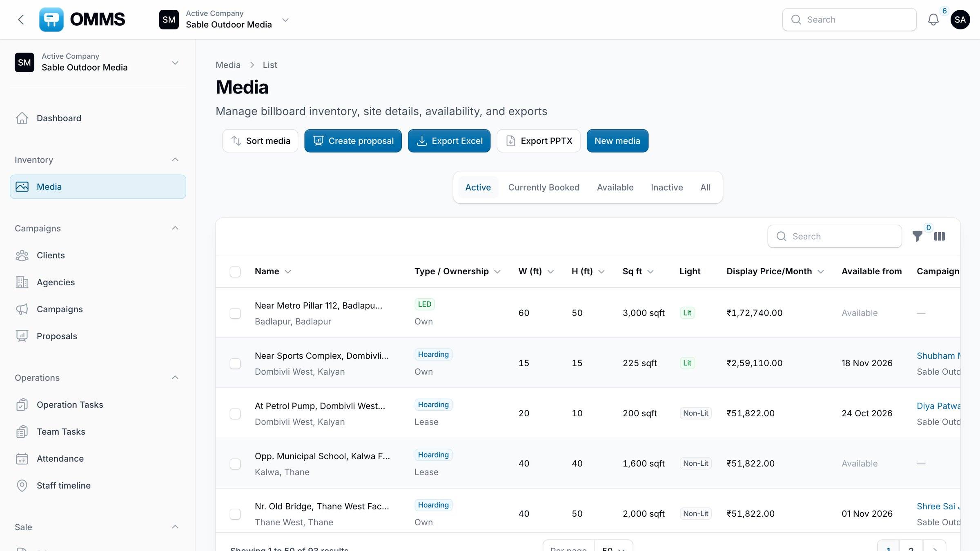Open Clients from the sidebar
This screenshot has width=980, height=551.
(x=98, y=256)
